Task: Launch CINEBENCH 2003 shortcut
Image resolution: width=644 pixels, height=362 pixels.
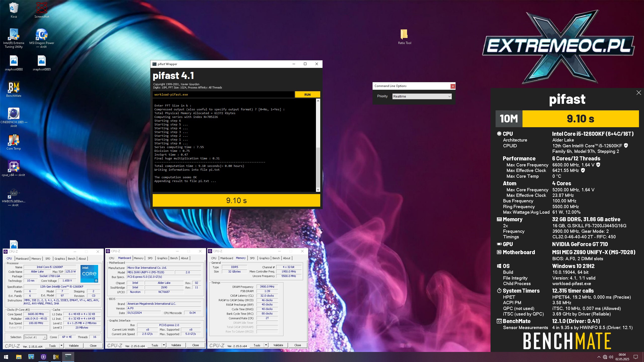Action: pos(14,118)
